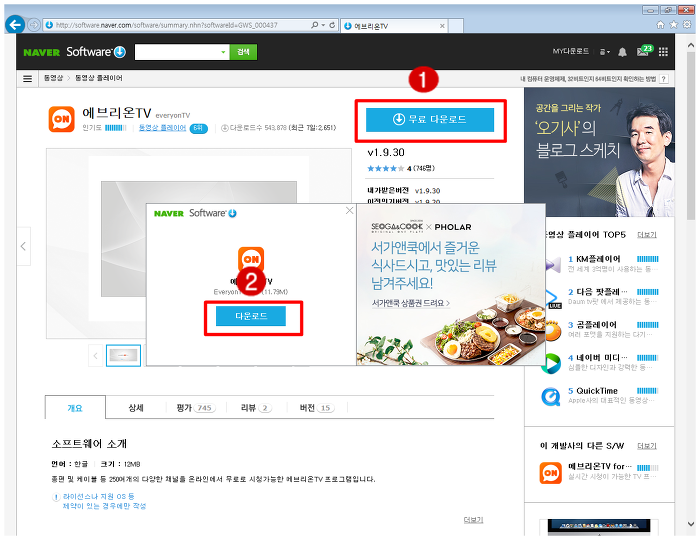Click the 6위 rank badge
Image resolution: width=700 pixels, height=540 pixels.
[x=198, y=129]
